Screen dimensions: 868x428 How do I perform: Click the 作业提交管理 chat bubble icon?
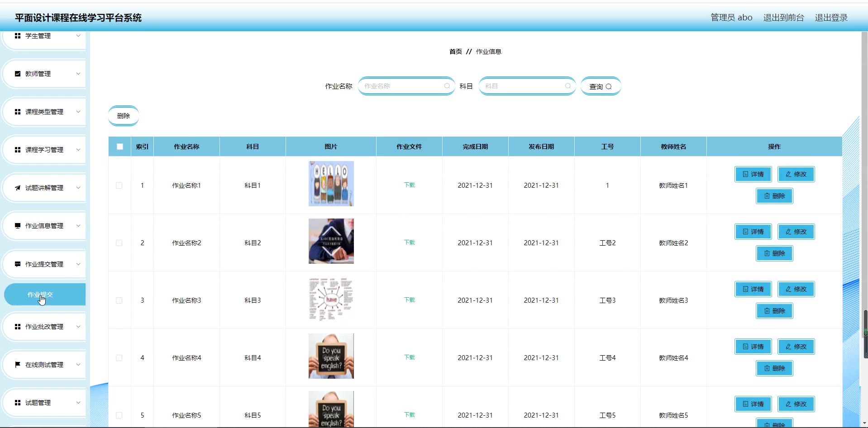click(x=18, y=264)
